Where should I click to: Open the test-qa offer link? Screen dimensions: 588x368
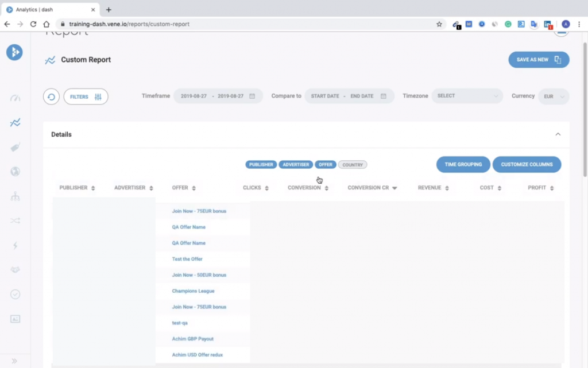tap(180, 323)
